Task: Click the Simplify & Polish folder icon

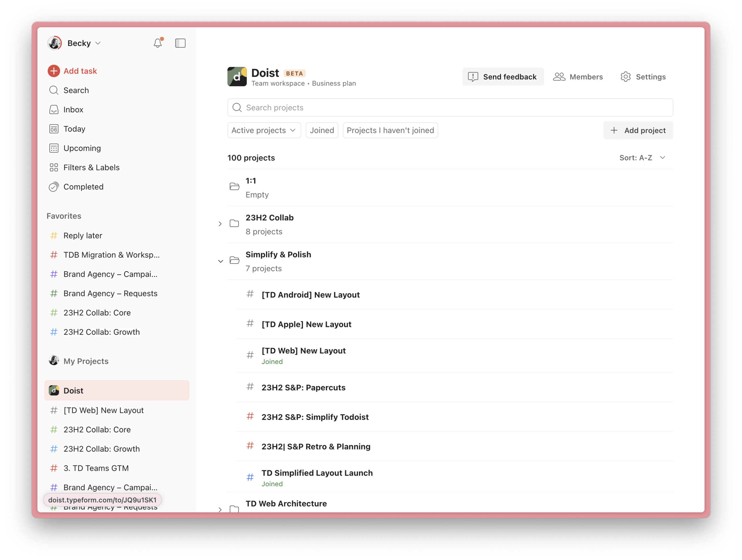Action: [234, 260]
